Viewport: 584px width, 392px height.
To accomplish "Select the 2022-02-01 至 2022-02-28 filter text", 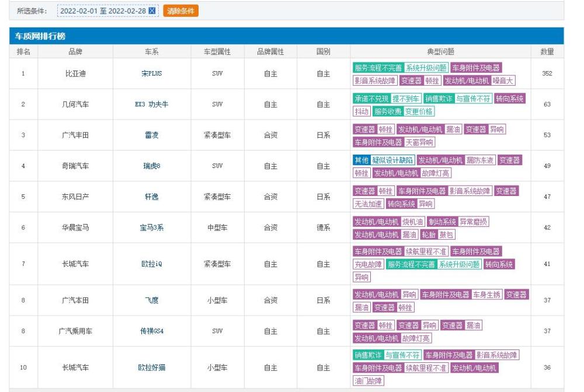I will [103, 10].
